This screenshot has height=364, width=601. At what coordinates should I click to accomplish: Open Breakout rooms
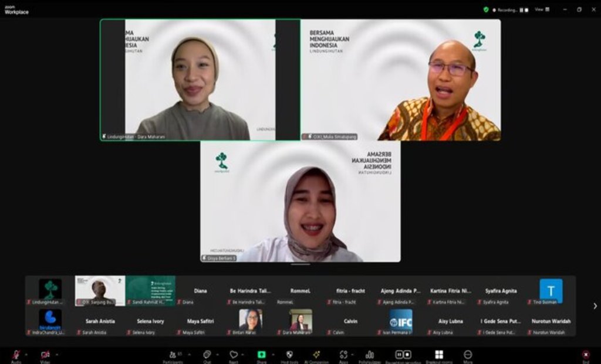[x=437, y=355]
